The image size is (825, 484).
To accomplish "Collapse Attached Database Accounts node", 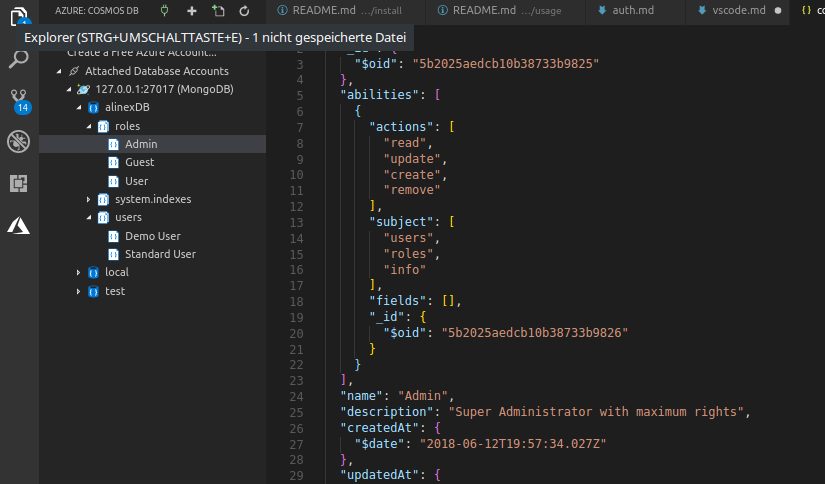I will (59, 71).
